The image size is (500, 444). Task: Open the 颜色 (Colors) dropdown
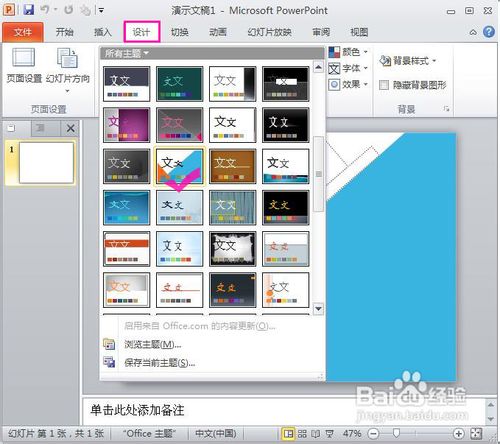(x=348, y=52)
